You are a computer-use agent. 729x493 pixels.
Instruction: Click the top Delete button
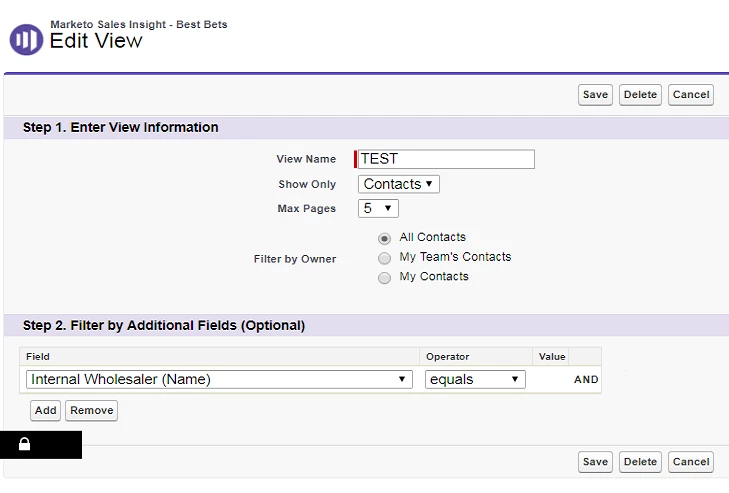click(640, 95)
